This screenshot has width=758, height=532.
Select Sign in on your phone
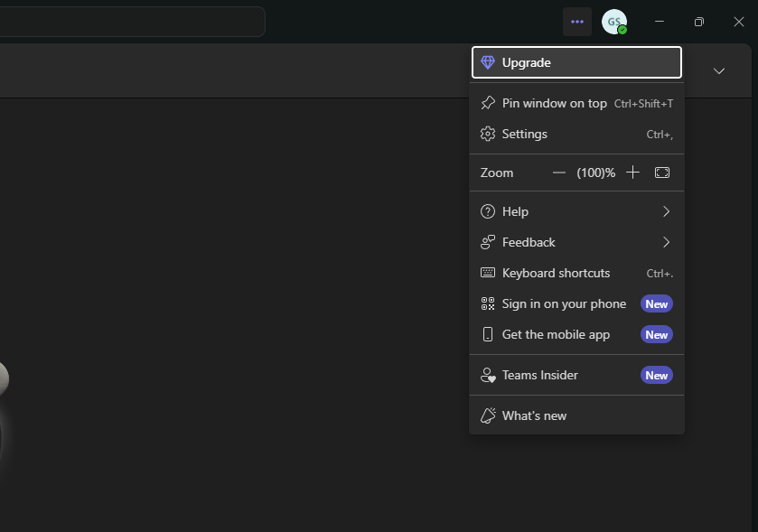tap(564, 303)
